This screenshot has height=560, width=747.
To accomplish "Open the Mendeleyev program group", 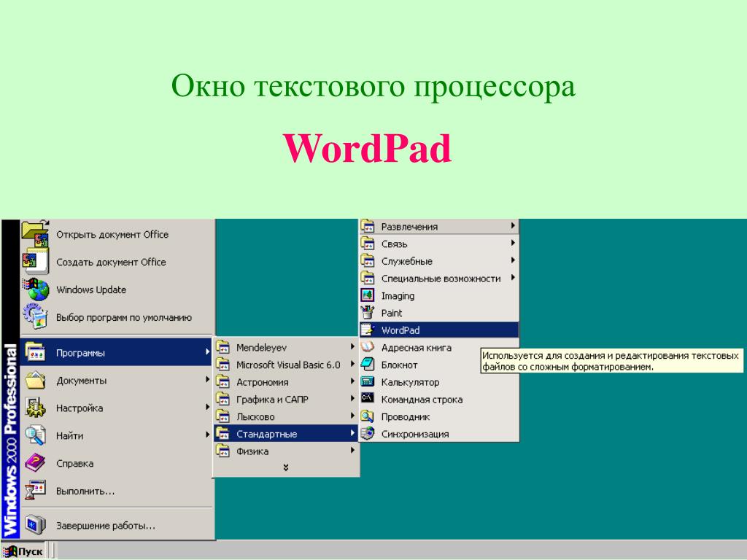I will 285,347.
